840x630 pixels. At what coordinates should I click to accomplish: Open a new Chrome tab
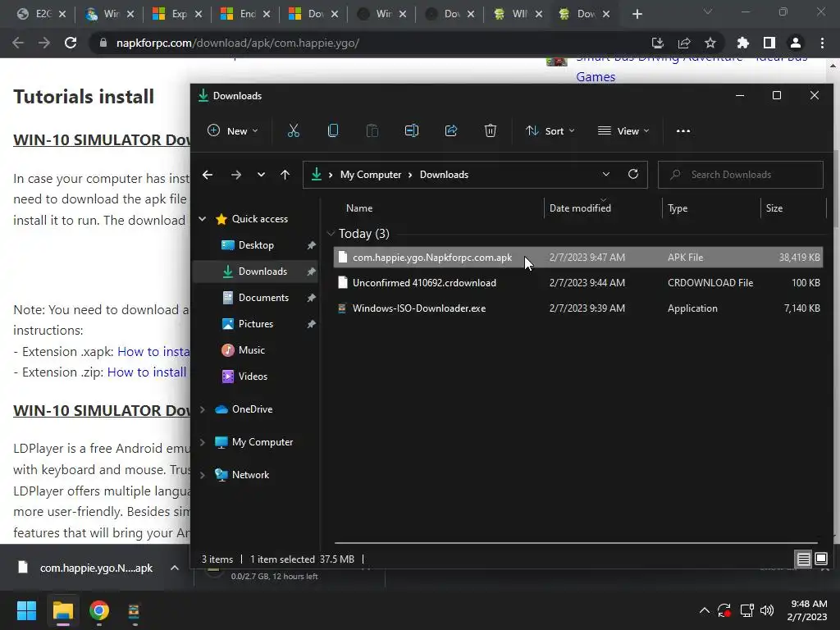[x=637, y=14]
